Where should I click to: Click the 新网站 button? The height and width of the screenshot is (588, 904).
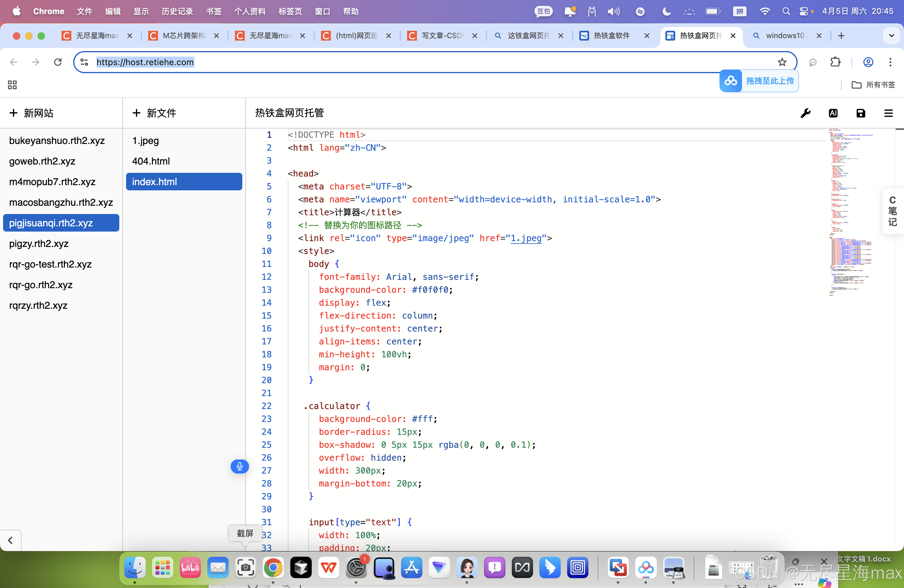[x=31, y=113]
